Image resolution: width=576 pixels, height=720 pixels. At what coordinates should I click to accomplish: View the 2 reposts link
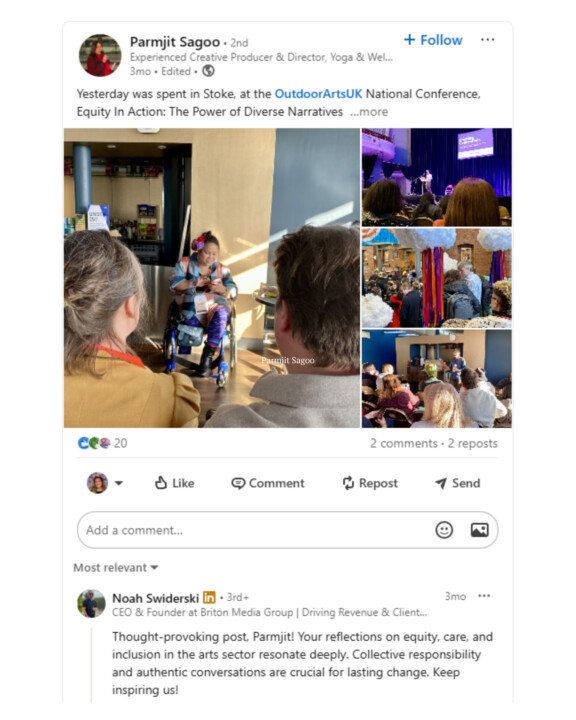point(473,443)
